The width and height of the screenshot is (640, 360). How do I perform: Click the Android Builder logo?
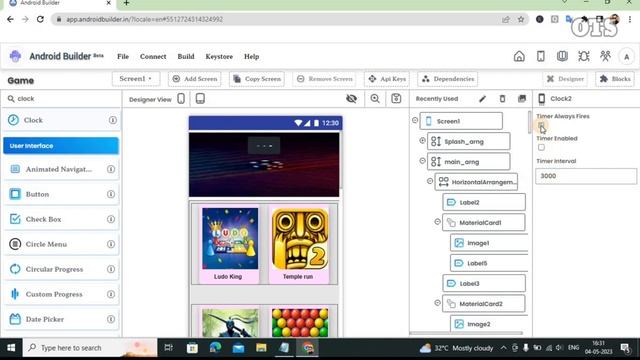pos(16,56)
